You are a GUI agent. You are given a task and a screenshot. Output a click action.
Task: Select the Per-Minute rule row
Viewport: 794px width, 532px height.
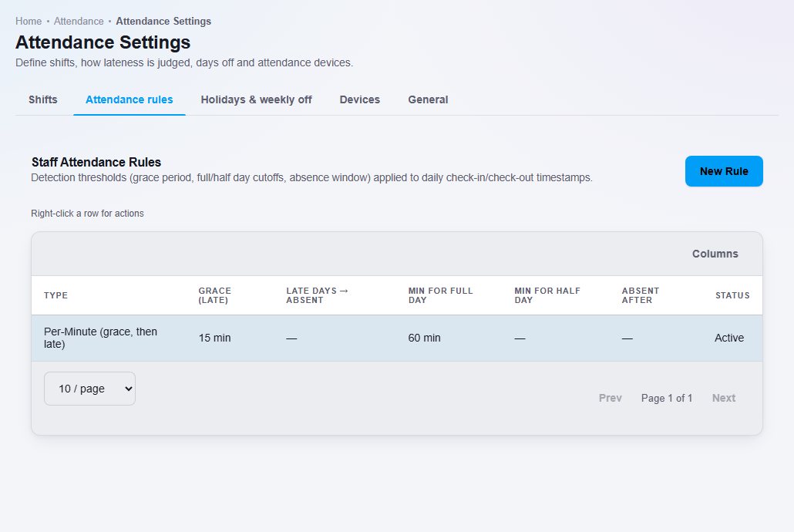(x=397, y=338)
